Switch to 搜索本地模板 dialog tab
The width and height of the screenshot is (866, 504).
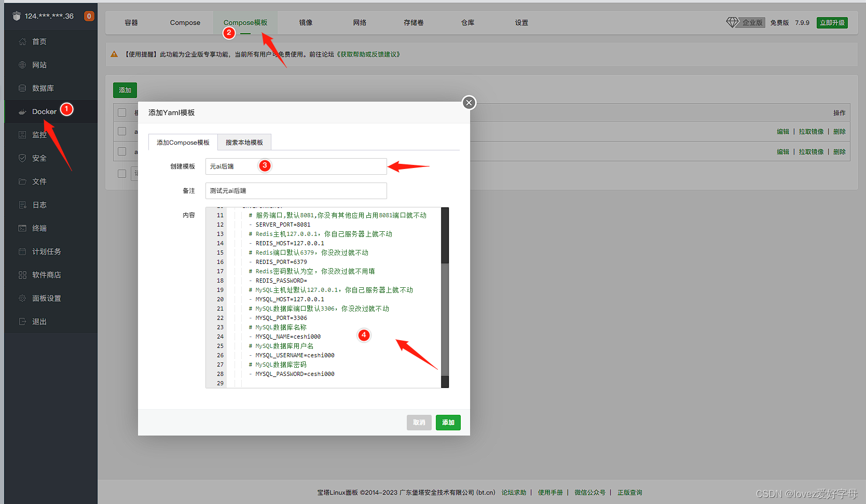coord(244,142)
